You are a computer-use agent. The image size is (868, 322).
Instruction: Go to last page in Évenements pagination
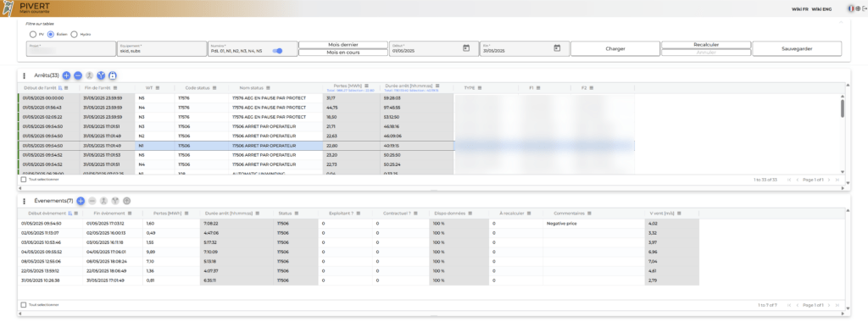point(837,305)
